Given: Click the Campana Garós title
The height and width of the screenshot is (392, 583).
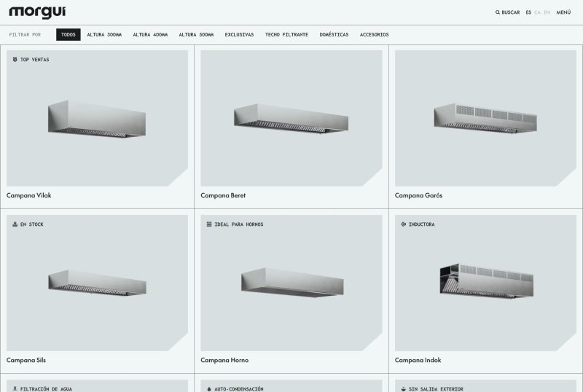Looking at the screenshot, I should pyautogui.click(x=418, y=195).
